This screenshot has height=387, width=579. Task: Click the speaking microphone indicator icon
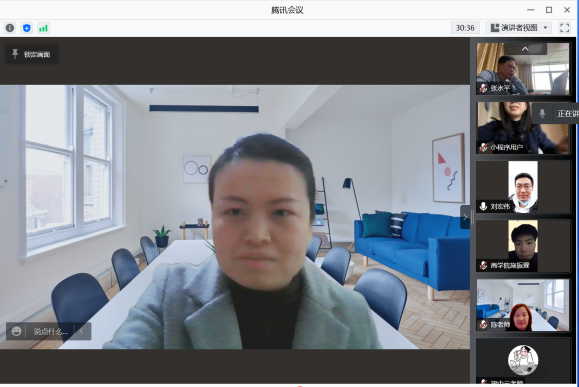click(x=542, y=113)
